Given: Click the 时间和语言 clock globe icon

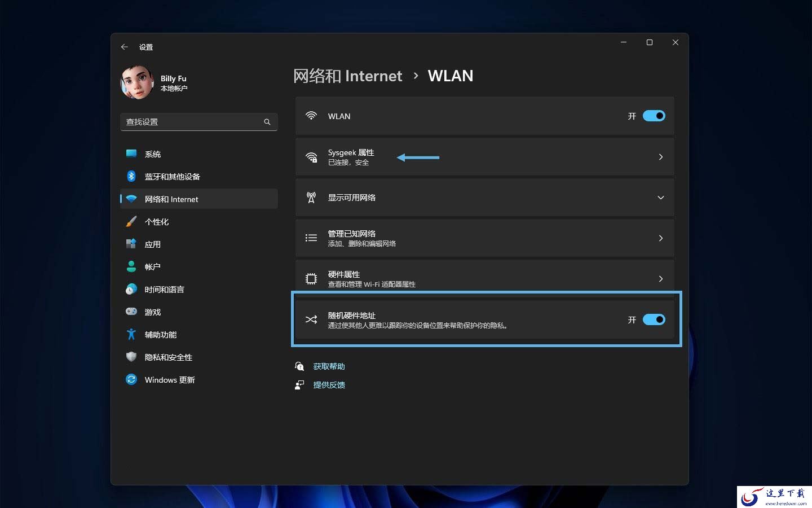Looking at the screenshot, I should [131, 289].
